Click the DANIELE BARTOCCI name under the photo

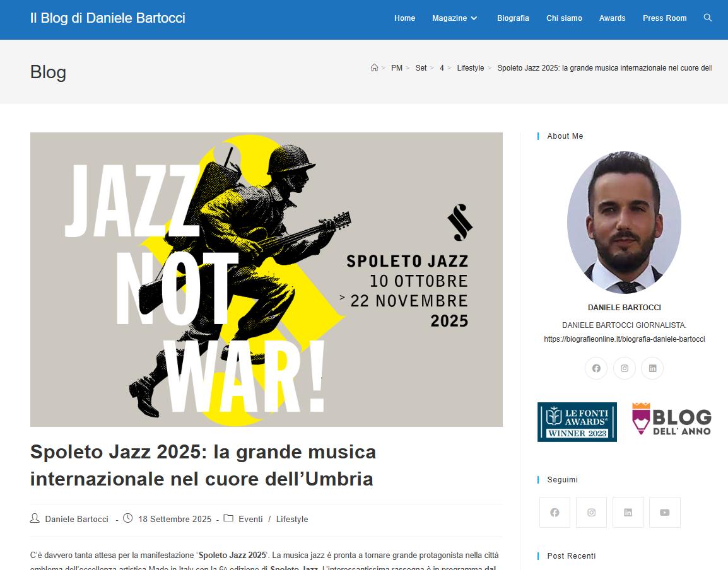(624, 307)
